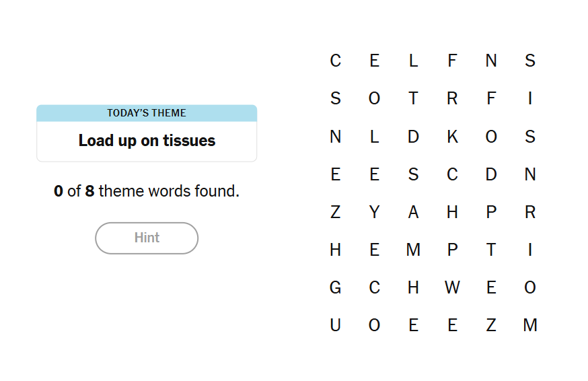Select the letter K in the grid
The height and width of the screenshot is (381, 588).
[452, 137]
